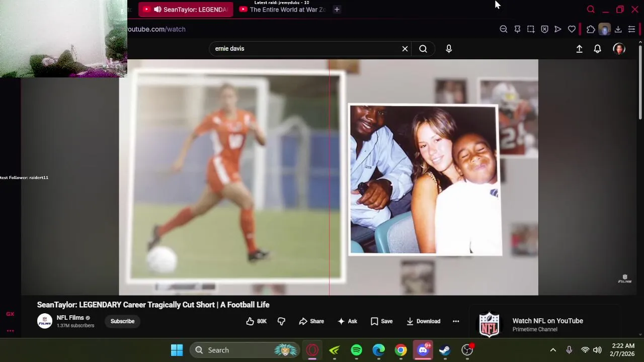The width and height of the screenshot is (644, 362).
Task: Open the Wi-Fi network tray icon
Action: [x=585, y=350]
